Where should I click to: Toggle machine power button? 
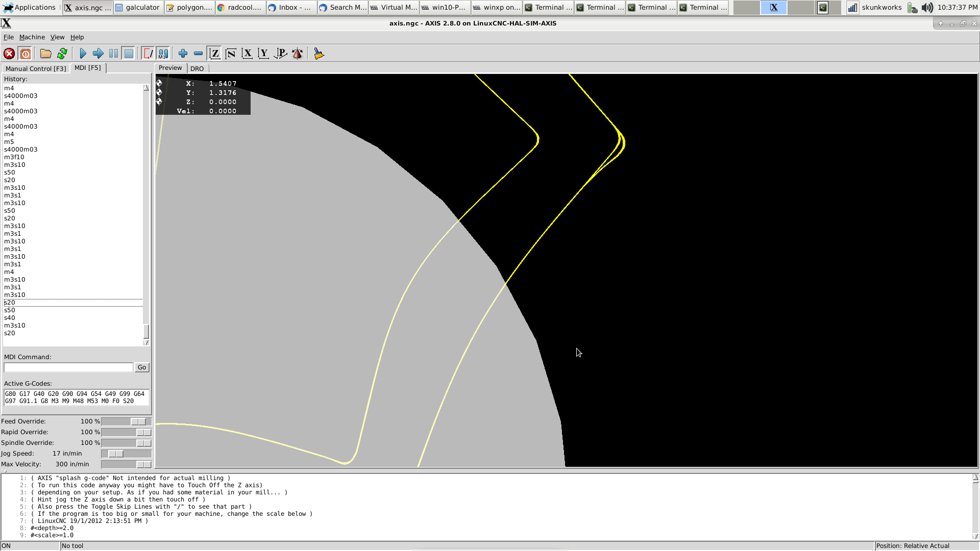click(x=25, y=54)
